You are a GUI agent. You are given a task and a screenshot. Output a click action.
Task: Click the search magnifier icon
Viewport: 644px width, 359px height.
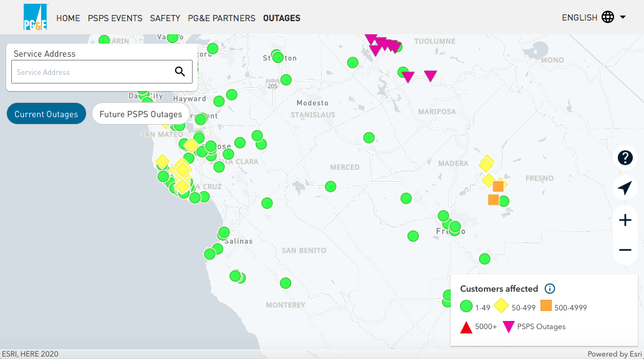(x=180, y=72)
